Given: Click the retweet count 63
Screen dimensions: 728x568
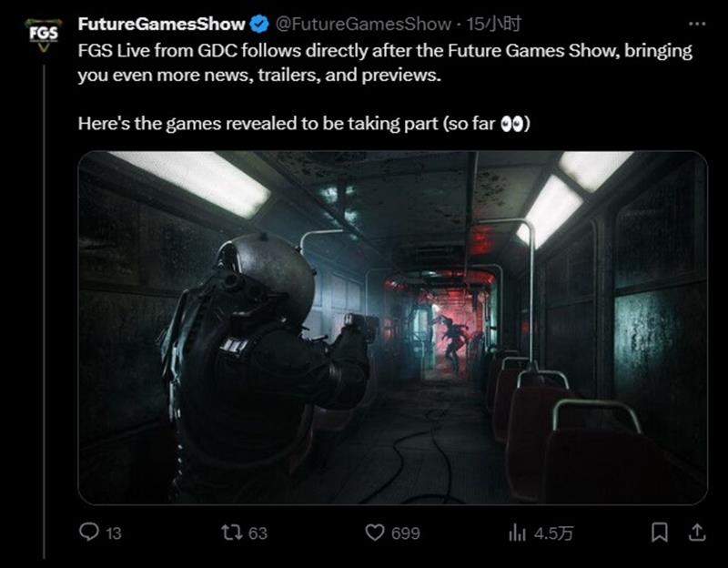Looking at the screenshot, I should [258, 533].
